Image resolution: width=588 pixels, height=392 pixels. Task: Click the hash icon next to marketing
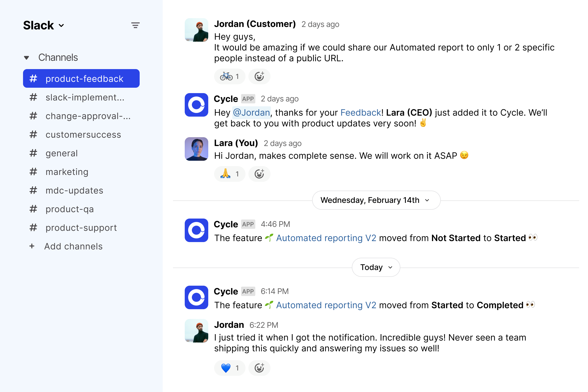(x=33, y=172)
